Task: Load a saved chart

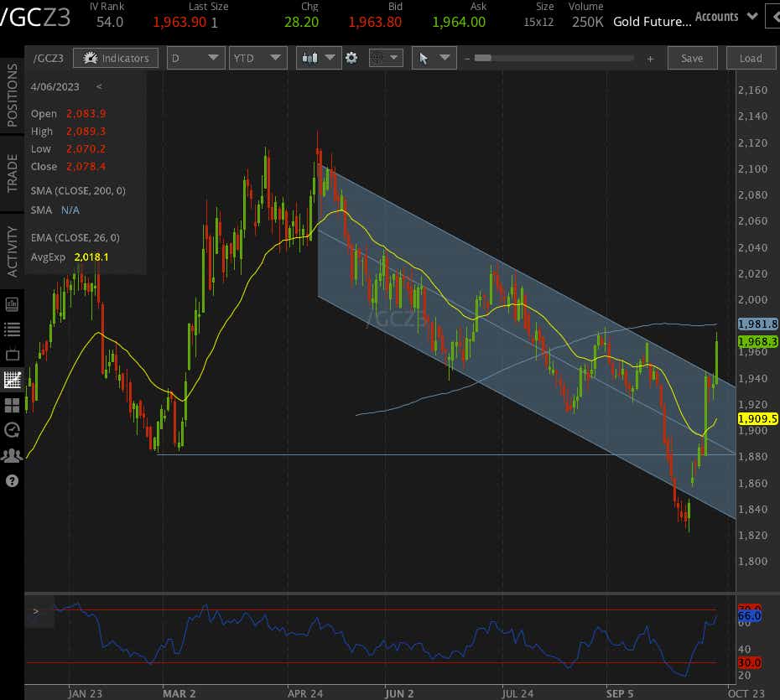Action: click(x=751, y=58)
